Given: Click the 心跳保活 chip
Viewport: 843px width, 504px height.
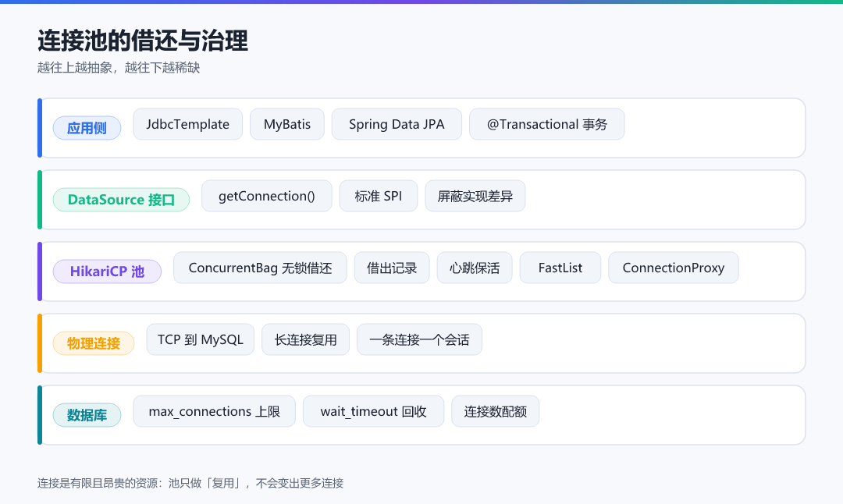Looking at the screenshot, I should coord(475,268).
